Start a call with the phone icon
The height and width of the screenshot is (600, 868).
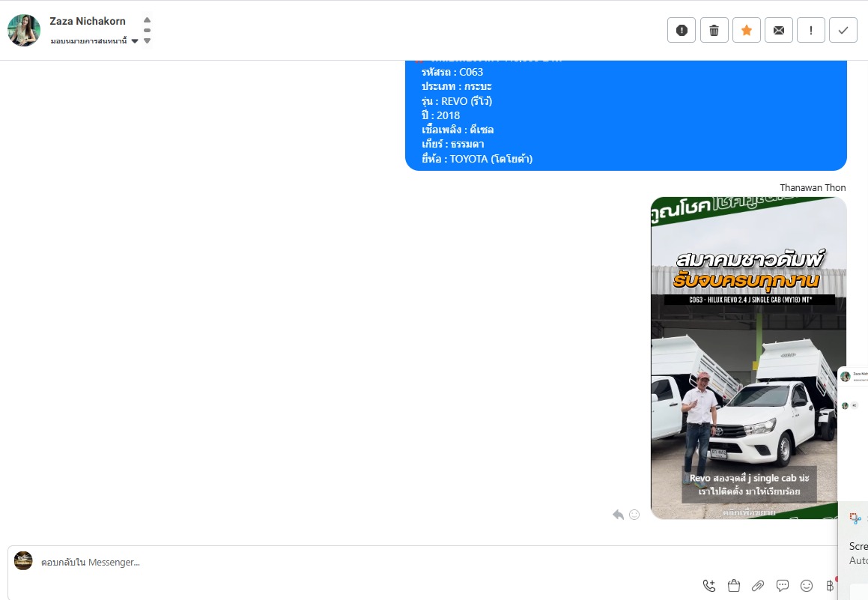[709, 585]
